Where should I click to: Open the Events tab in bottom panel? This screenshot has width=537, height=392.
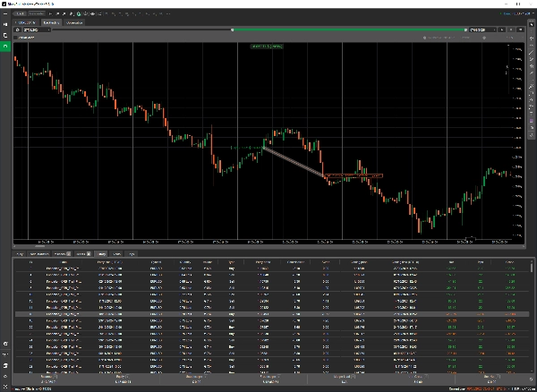116,254
